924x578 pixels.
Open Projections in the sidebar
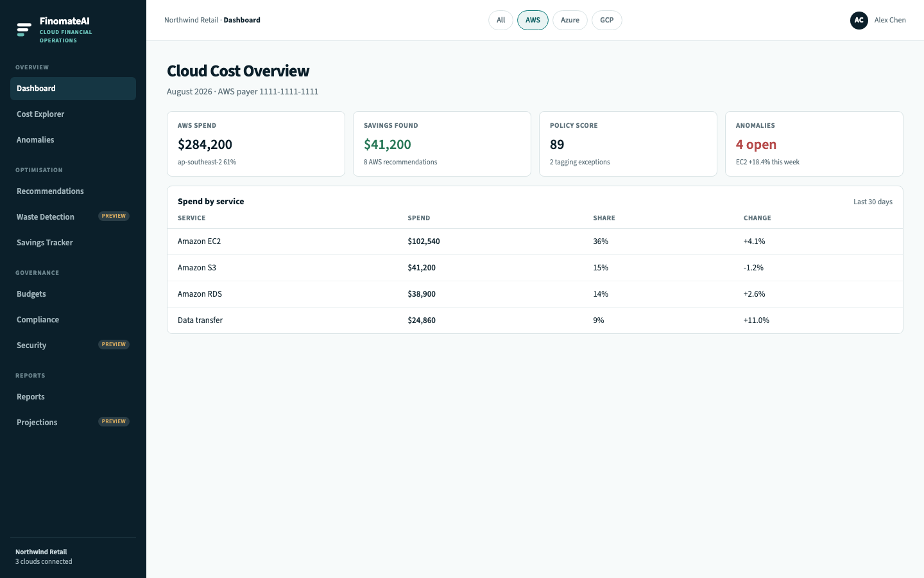click(73, 423)
